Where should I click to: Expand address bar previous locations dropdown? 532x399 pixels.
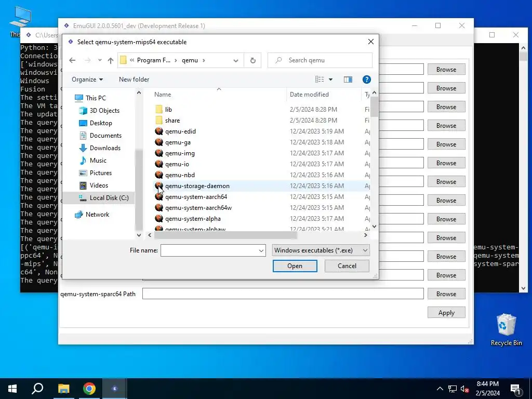(235, 60)
